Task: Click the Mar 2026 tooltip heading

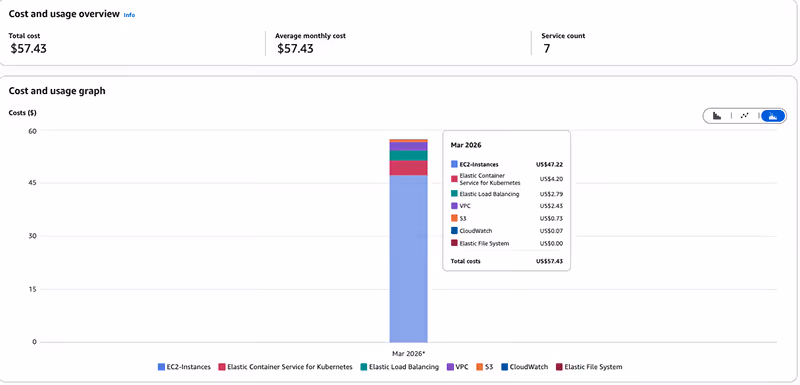Action: point(466,145)
